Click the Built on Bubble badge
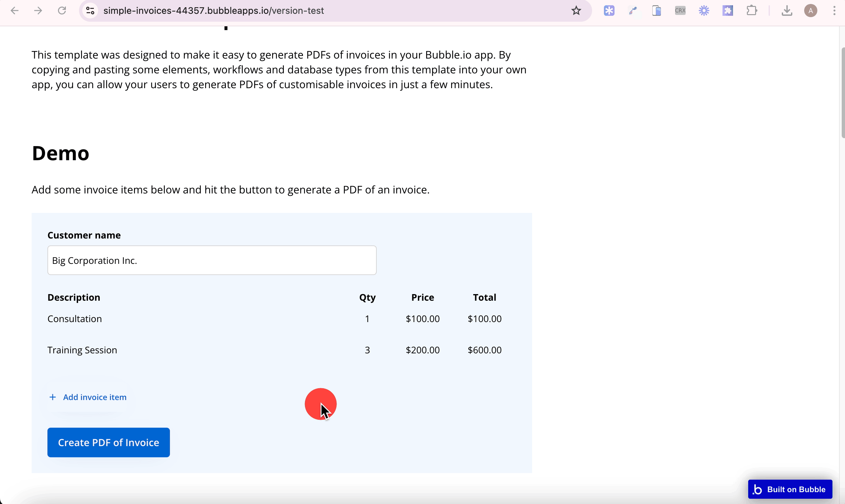 click(x=790, y=489)
